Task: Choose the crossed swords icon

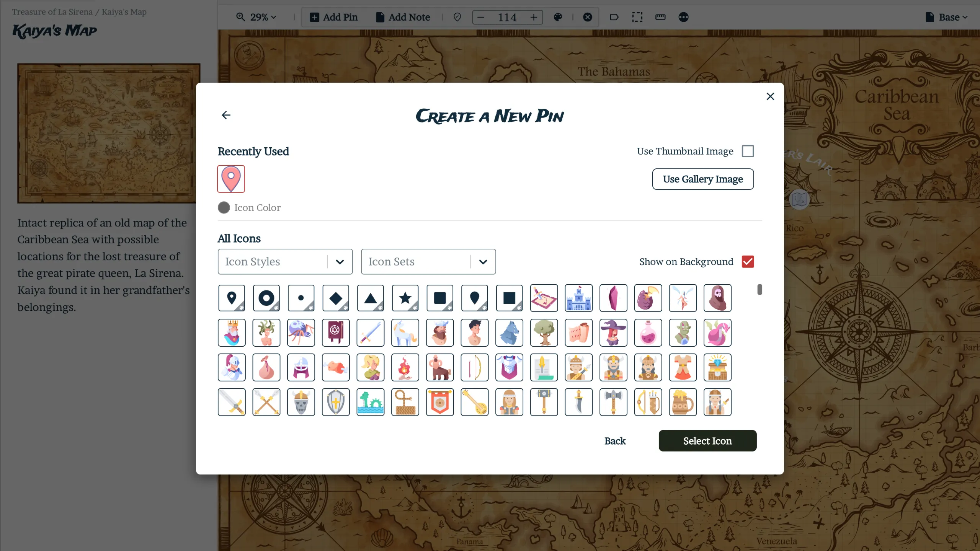Action: 266,402
